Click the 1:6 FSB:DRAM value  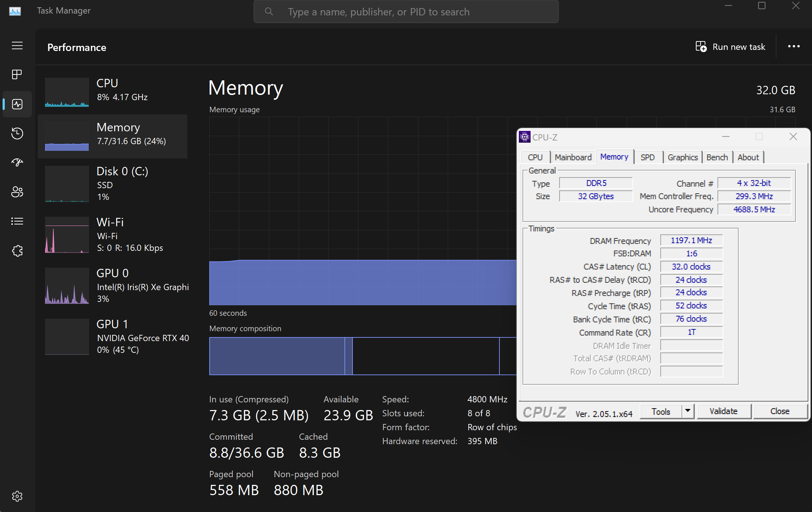(691, 253)
